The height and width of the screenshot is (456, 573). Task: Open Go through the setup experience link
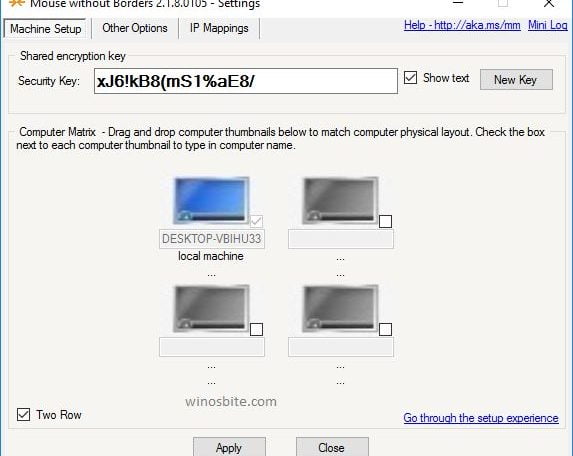(481, 418)
